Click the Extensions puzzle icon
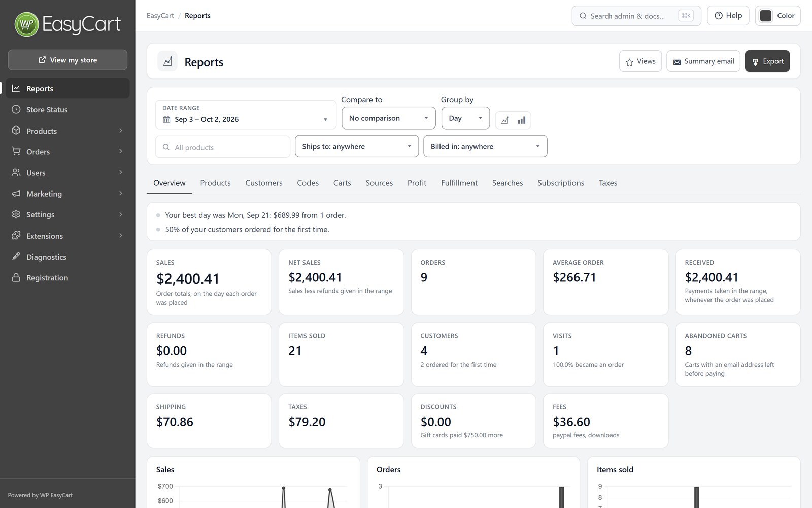This screenshot has height=508, width=812. tap(16, 236)
